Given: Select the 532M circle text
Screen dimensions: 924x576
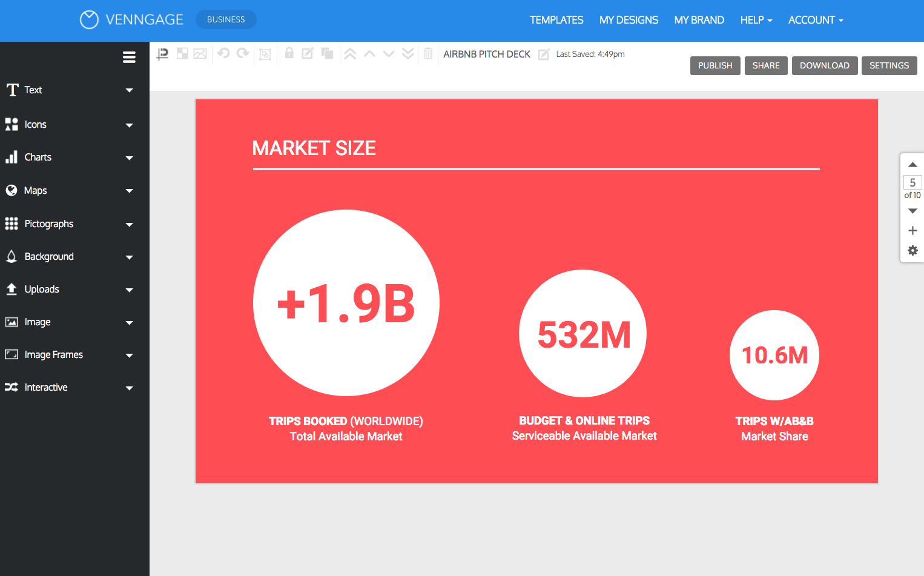Looking at the screenshot, I should click(x=584, y=335).
